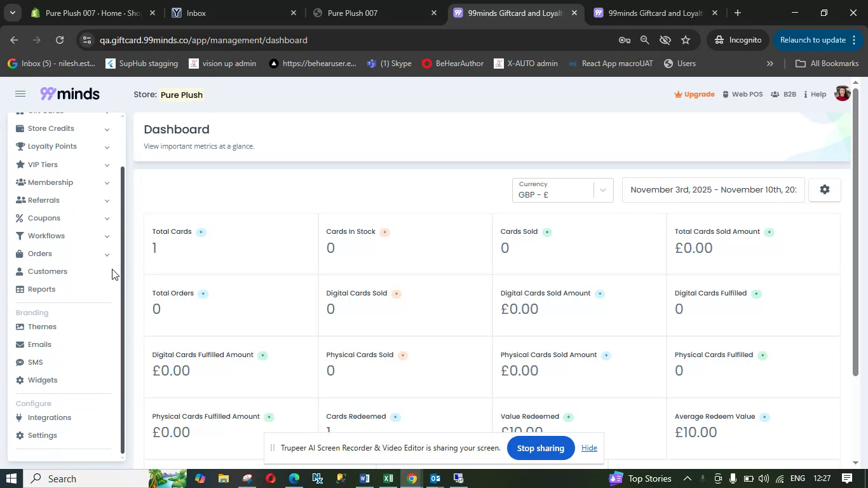Open the Customers page
Viewport: 868px width, 488px height.
(x=47, y=271)
